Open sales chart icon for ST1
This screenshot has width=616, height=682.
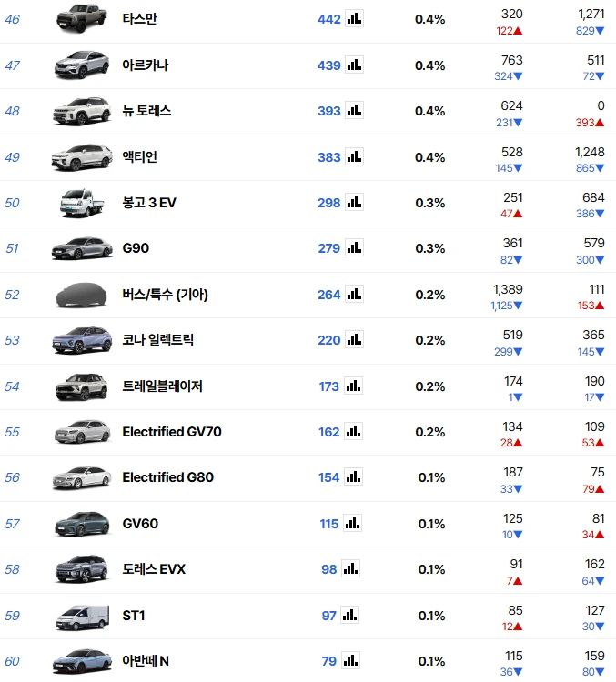350,615
